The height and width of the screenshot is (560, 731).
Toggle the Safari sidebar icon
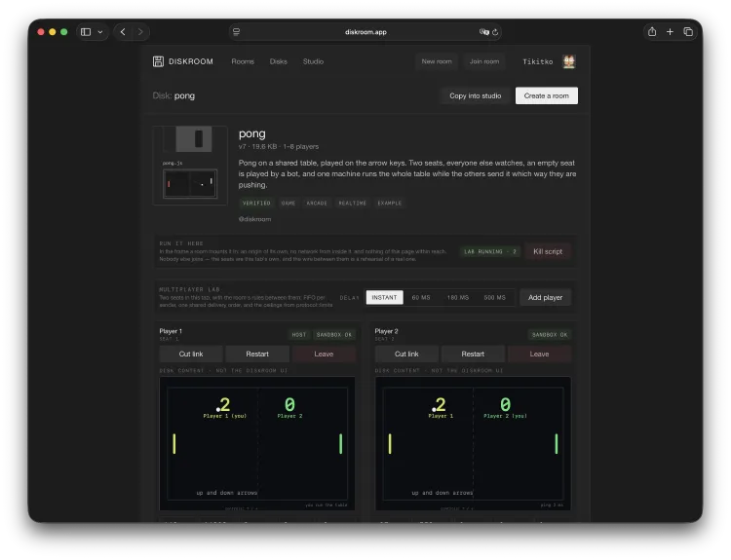[86, 32]
